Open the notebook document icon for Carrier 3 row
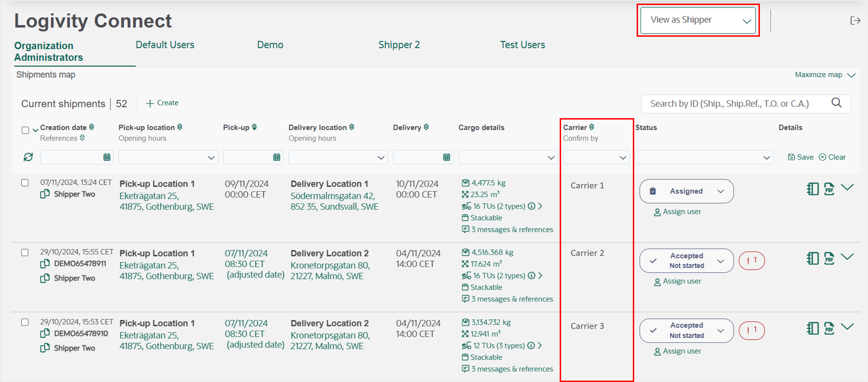The height and width of the screenshot is (382, 868). tap(812, 328)
